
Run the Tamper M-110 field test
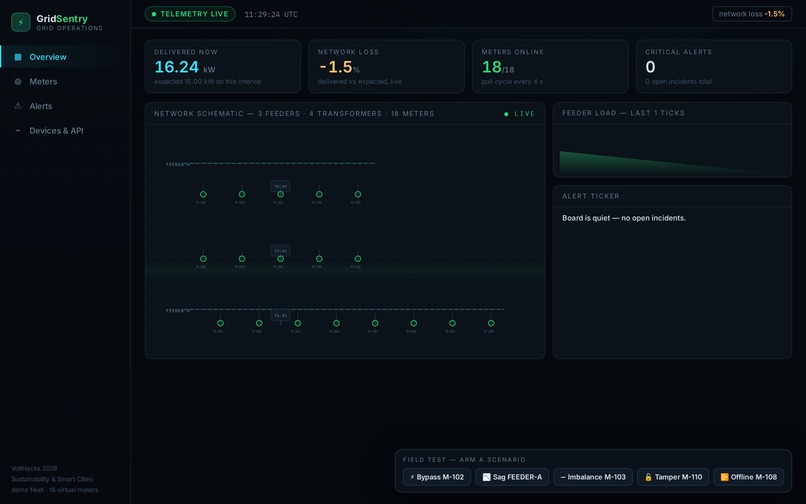point(673,477)
